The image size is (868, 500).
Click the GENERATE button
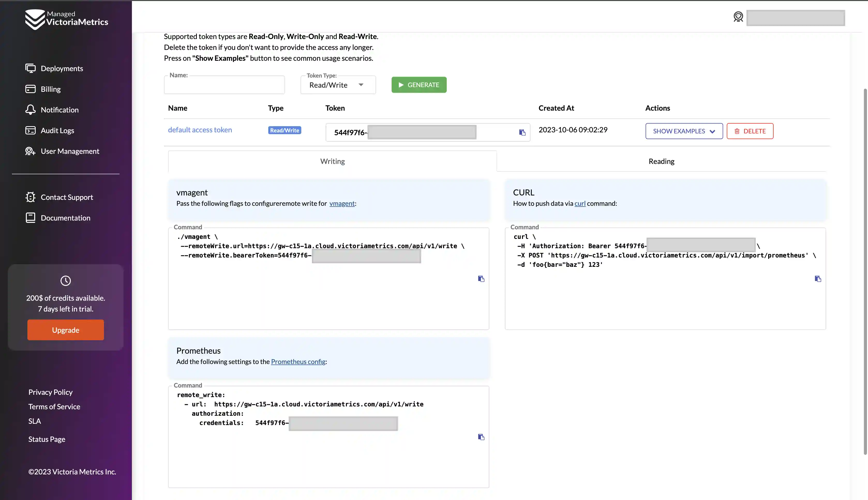pyautogui.click(x=419, y=84)
